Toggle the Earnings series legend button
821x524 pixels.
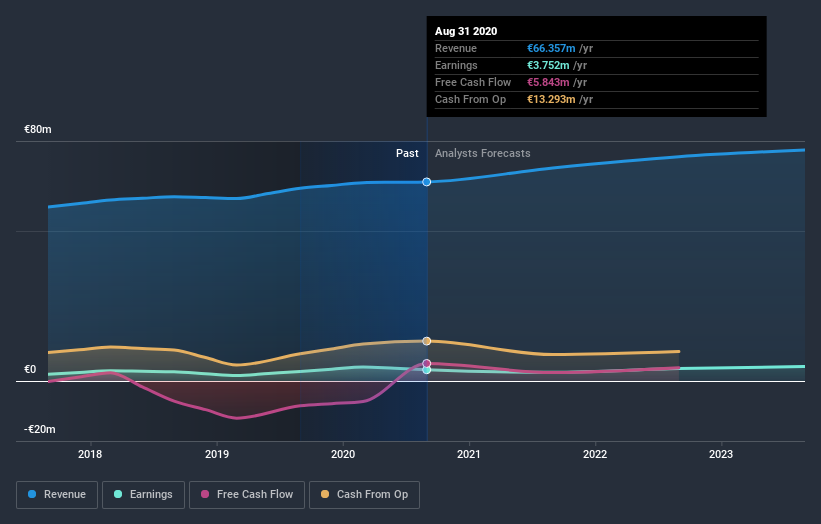coord(143,495)
